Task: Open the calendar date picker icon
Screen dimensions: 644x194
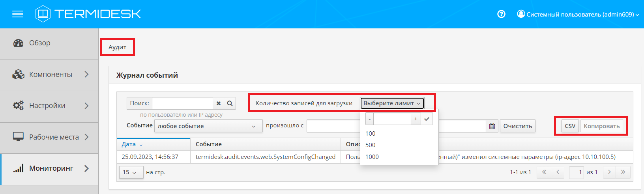Action: pyautogui.click(x=492, y=126)
